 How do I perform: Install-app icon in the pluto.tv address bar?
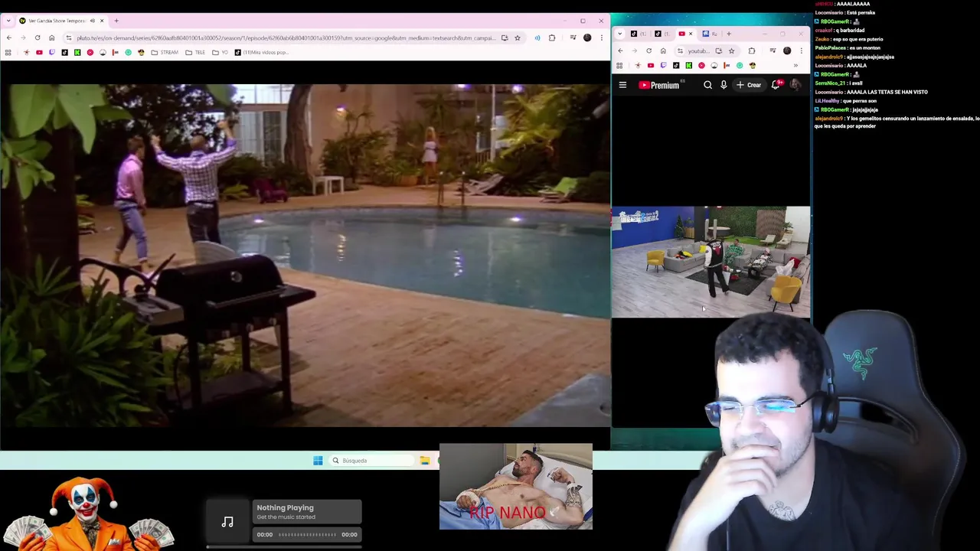click(505, 37)
